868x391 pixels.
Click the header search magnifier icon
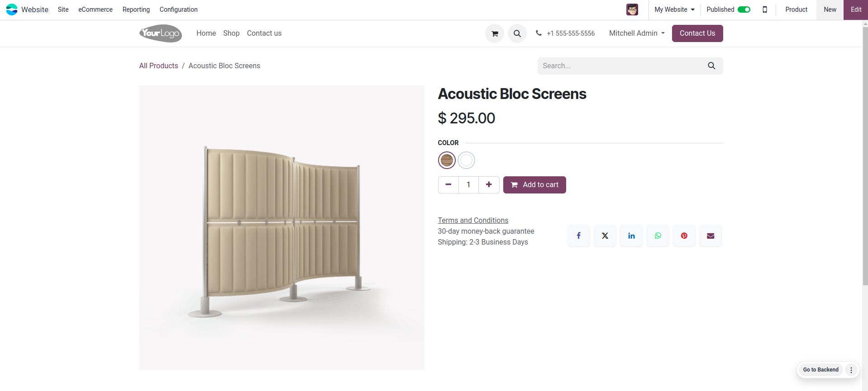coord(517,33)
